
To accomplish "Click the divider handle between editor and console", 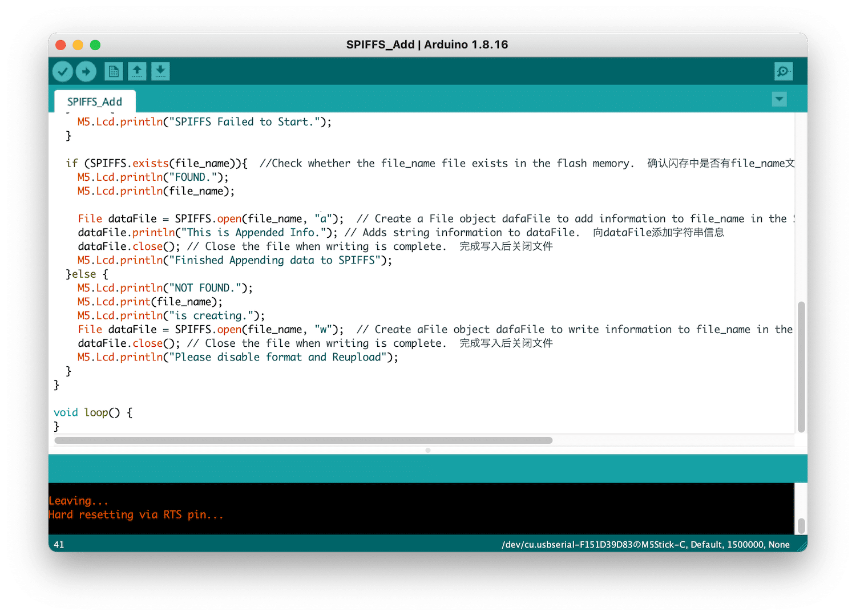I will (x=428, y=451).
